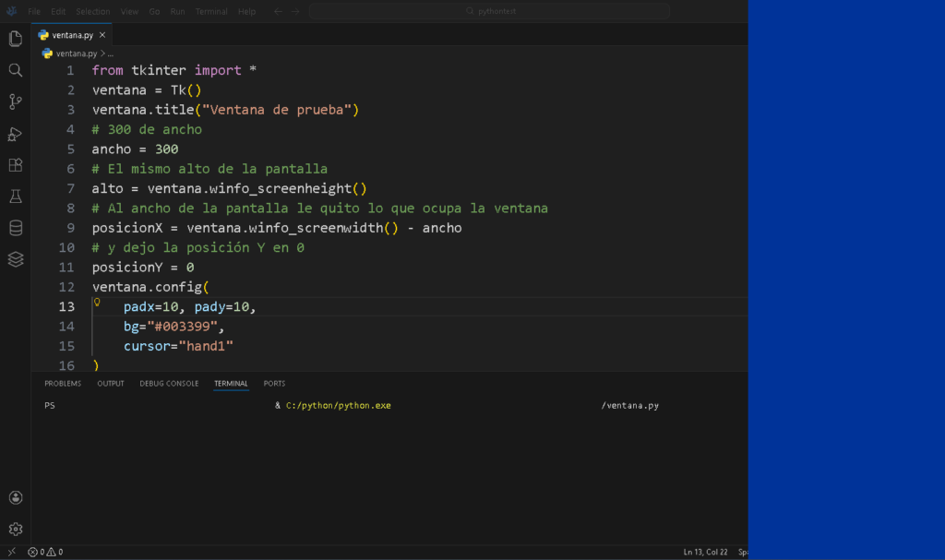Screen dimensions: 945x560
Task: Open the Selection menu
Action: point(93,11)
